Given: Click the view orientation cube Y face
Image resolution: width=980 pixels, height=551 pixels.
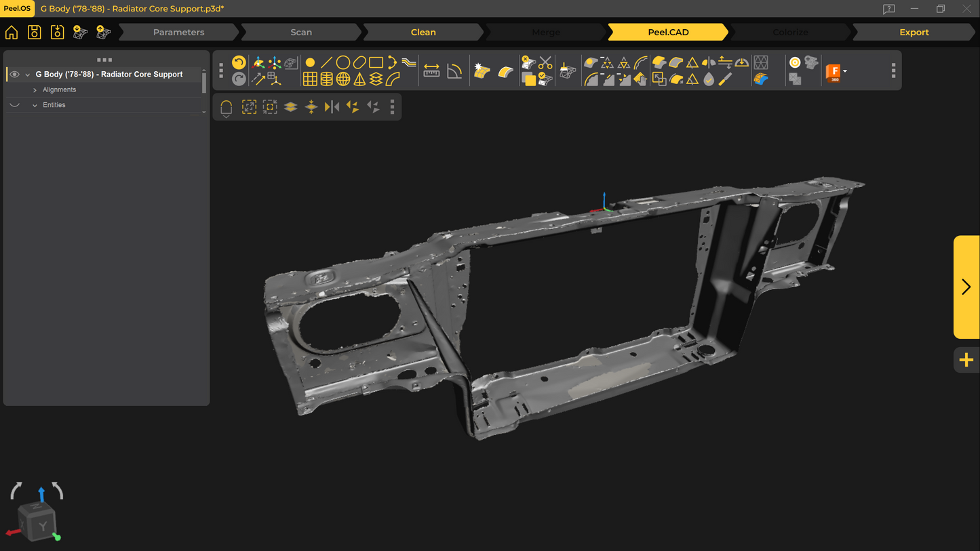Looking at the screenshot, I should pos(42,526).
